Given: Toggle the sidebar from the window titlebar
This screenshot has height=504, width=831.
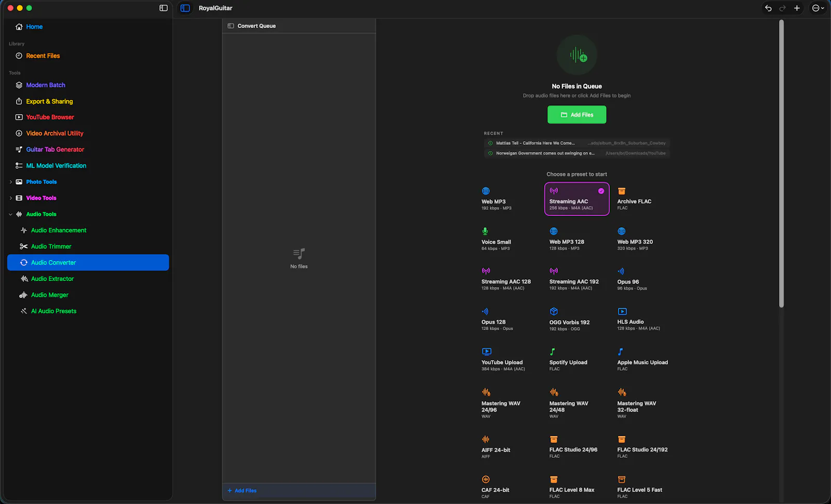Looking at the screenshot, I should pos(164,8).
